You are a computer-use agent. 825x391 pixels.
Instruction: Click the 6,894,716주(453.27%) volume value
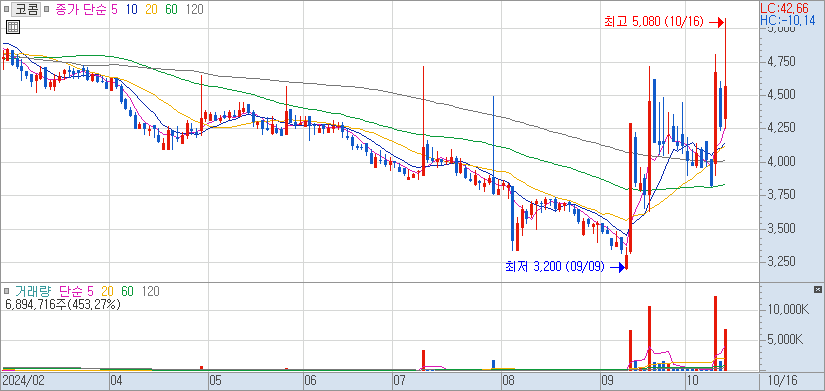63,304
